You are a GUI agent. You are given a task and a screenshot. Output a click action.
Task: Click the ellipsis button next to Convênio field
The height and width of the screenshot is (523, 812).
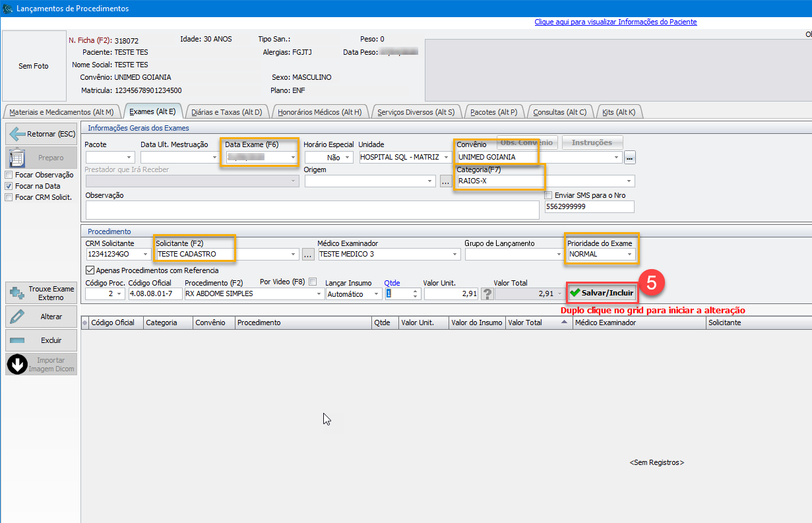pos(630,157)
